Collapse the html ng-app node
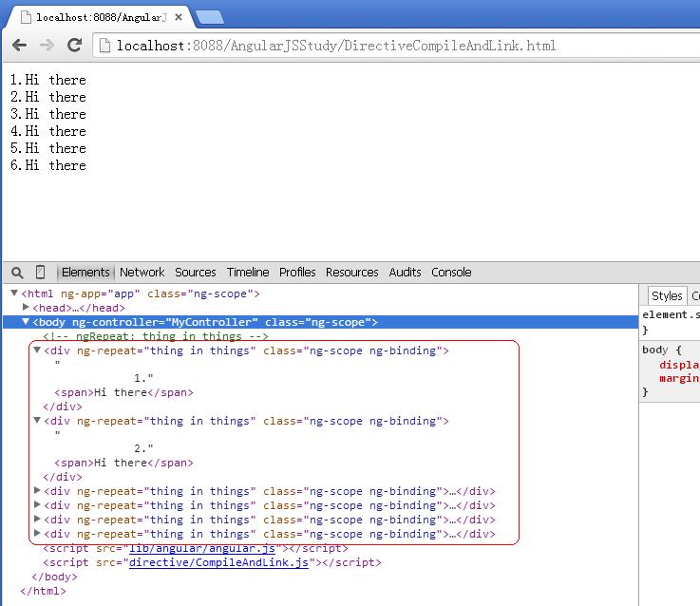The image size is (700, 606). (x=14, y=293)
